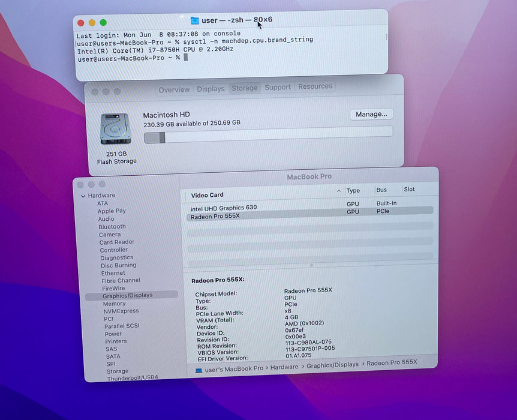Select Ethernet in Hardware list

113,273
